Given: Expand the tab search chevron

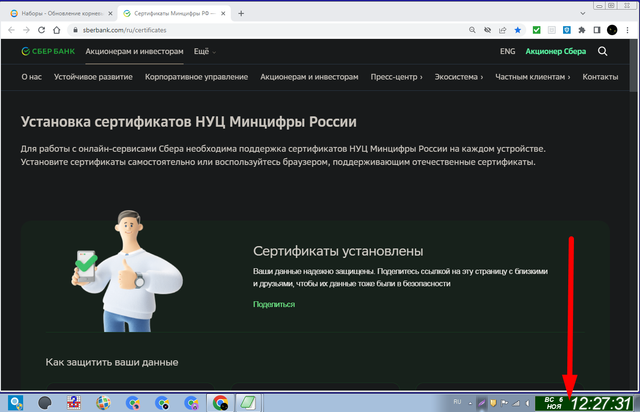Looking at the screenshot, I should [x=582, y=13].
